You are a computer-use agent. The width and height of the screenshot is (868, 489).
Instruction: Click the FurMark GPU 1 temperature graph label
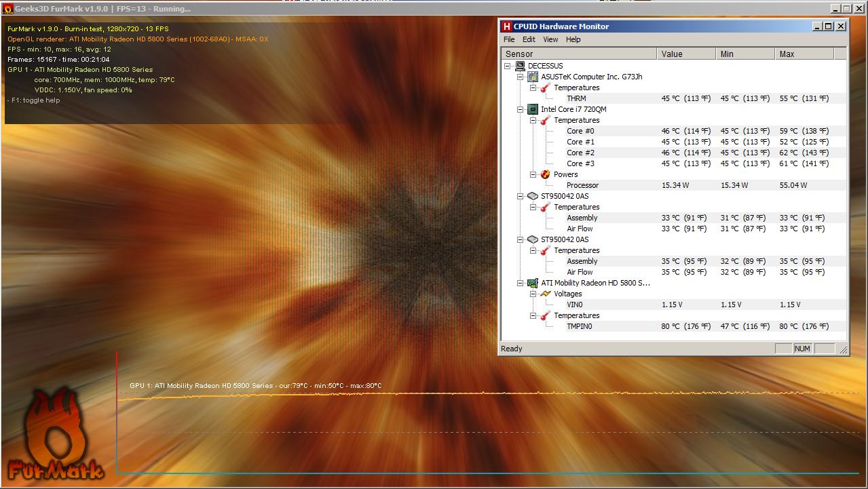[x=256, y=386]
